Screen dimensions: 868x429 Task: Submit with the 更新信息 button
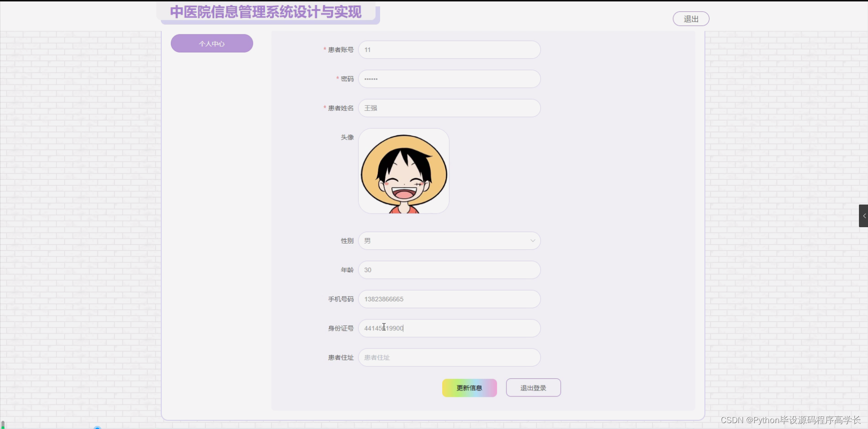469,388
